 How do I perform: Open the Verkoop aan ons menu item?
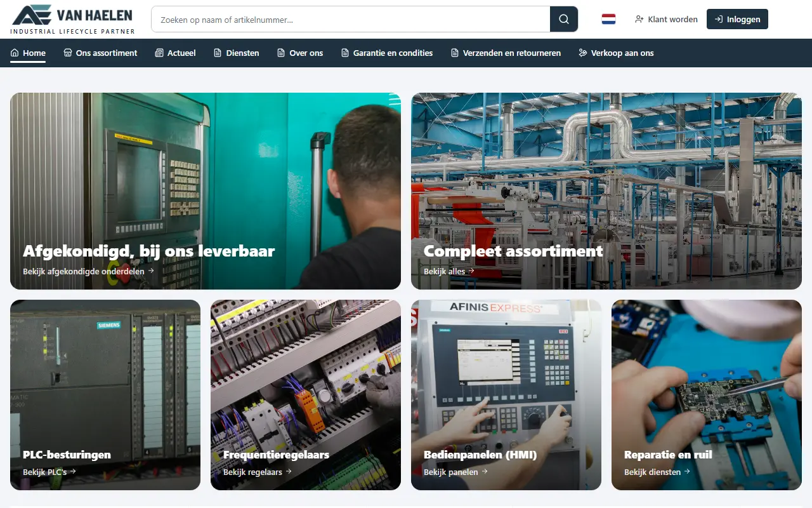coord(616,53)
